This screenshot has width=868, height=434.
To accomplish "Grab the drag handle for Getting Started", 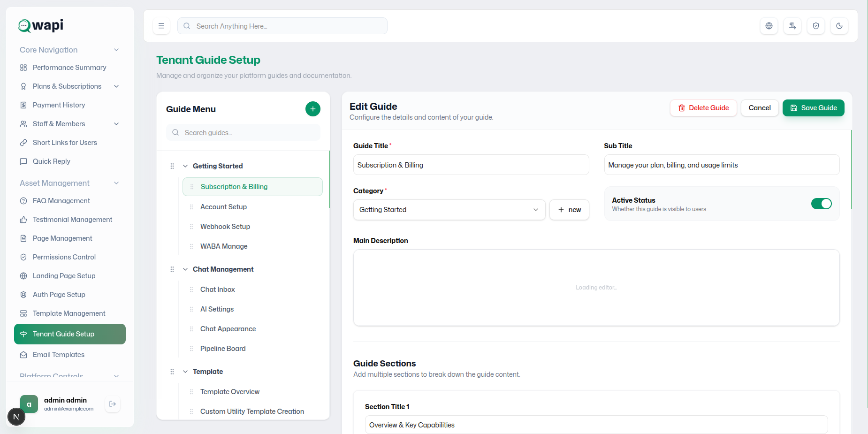I will [172, 166].
